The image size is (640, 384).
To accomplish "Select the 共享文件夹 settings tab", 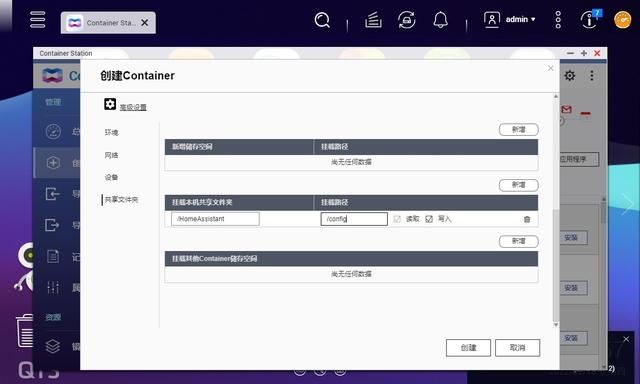I will [x=121, y=200].
